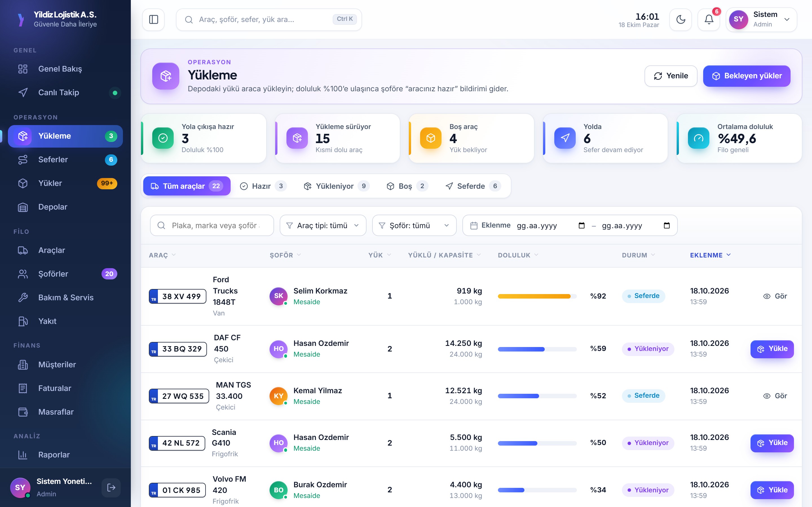Open calendar picker for start date
This screenshot has height=507, width=812.
581,225
